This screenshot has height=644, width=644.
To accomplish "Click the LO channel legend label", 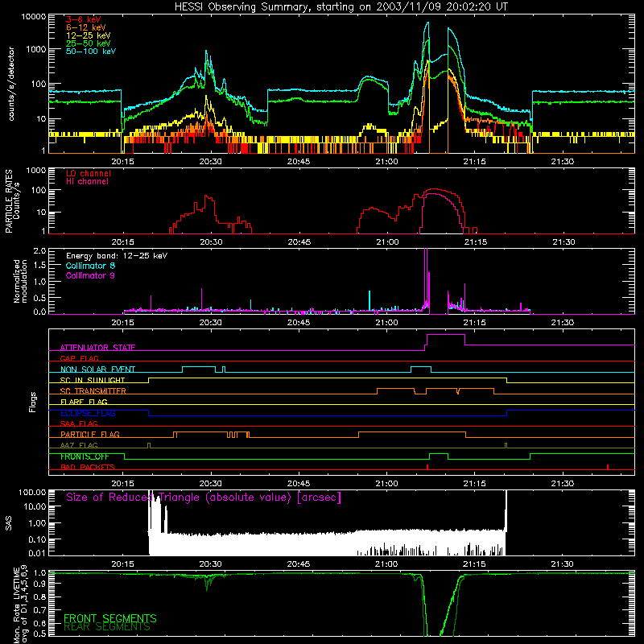I will click(x=89, y=173).
